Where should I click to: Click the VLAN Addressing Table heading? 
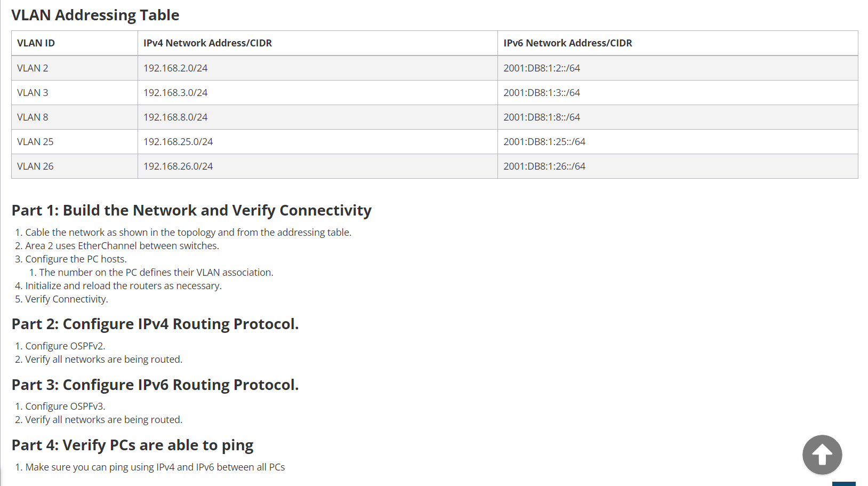[94, 15]
